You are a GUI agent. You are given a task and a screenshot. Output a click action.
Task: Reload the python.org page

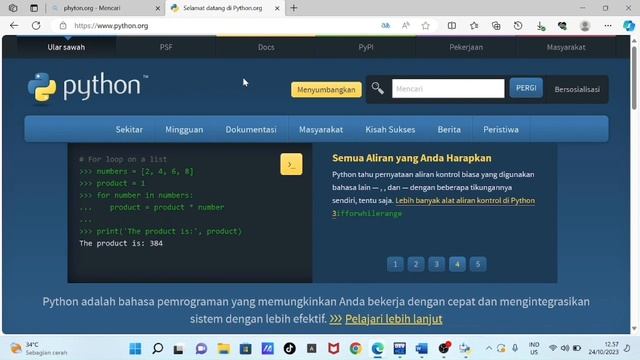36,26
